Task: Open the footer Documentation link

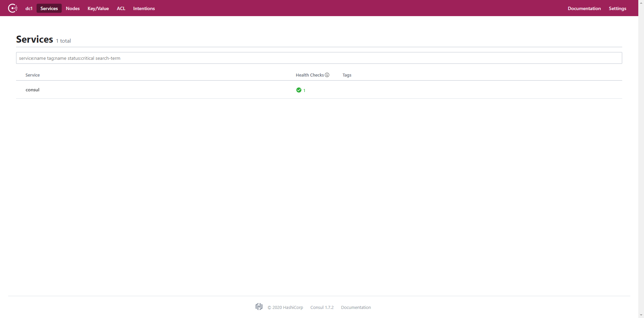Action: point(356,307)
